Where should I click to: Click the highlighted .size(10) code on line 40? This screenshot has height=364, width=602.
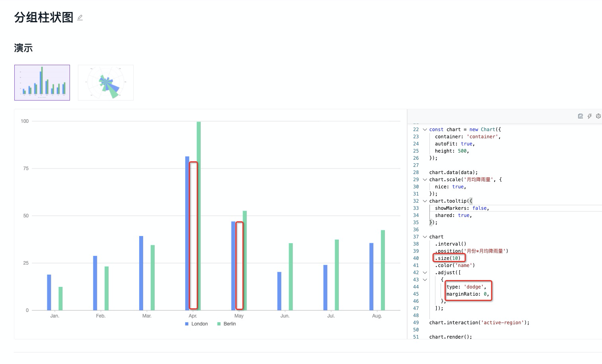(x=449, y=258)
